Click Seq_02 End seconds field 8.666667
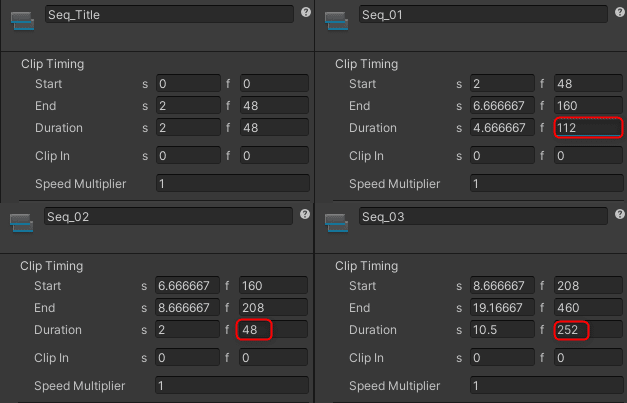627x403 pixels. (x=187, y=307)
